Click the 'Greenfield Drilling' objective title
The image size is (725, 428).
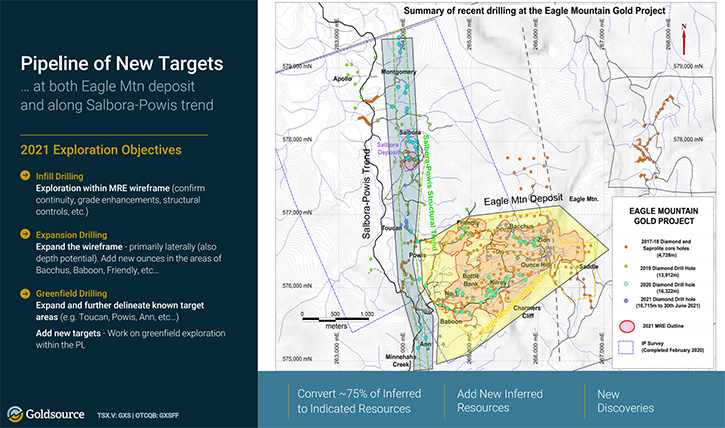point(71,293)
